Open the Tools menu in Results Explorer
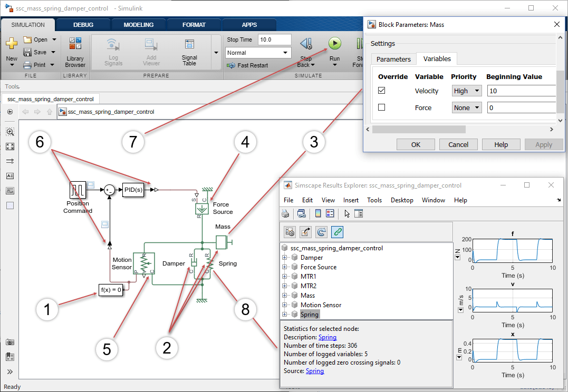Viewport: 568px width, 392px height. pos(374,200)
